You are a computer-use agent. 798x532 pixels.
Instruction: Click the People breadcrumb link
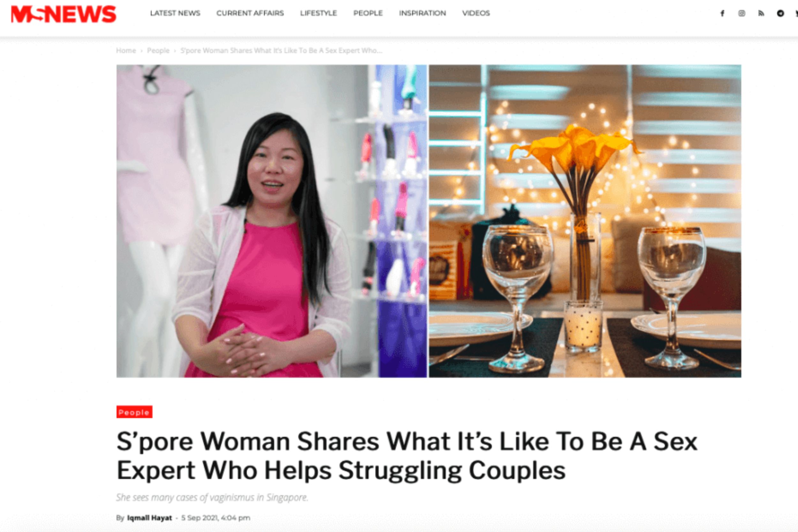coord(158,50)
